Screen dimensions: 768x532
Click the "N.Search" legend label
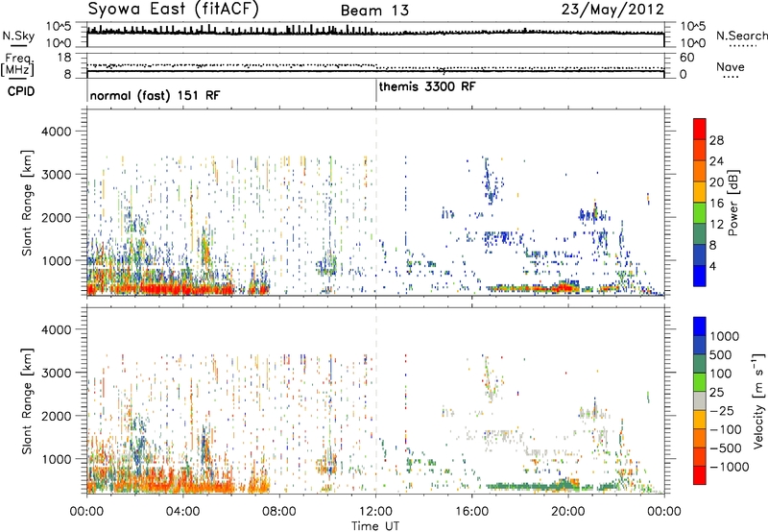(741, 36)
